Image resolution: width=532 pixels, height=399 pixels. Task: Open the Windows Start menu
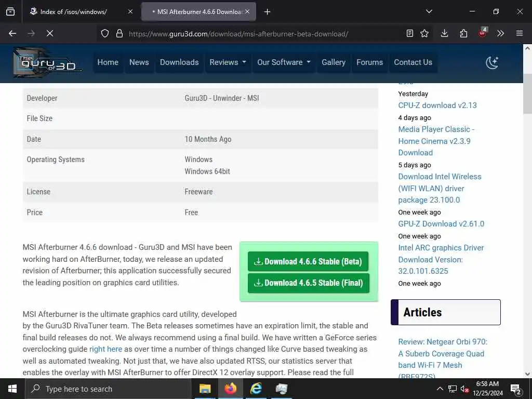(x=12, y=389)
